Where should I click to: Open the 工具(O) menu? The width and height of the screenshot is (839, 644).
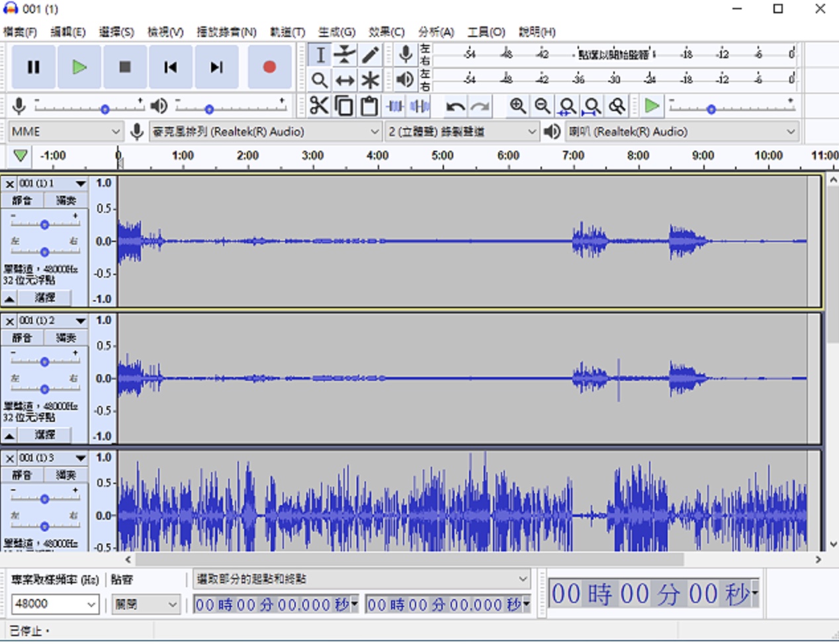pyautogui.click(x=486, y=32)
